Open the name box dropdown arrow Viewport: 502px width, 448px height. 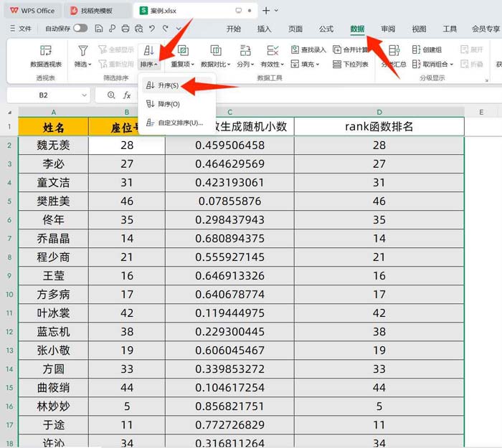click(84, 95)
